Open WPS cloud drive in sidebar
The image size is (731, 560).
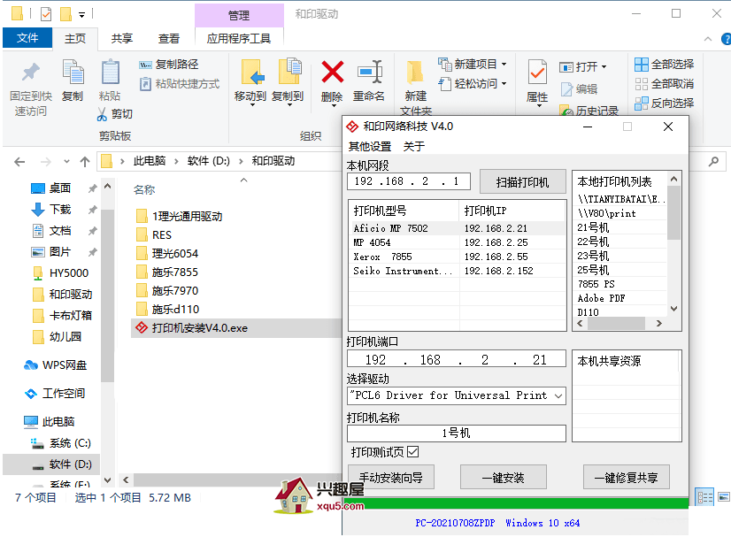click(55, 364)
